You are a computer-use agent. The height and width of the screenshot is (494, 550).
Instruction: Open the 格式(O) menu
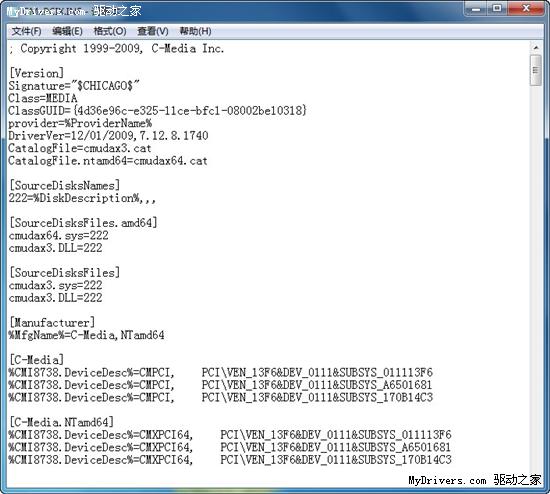[x=110, y=31]
